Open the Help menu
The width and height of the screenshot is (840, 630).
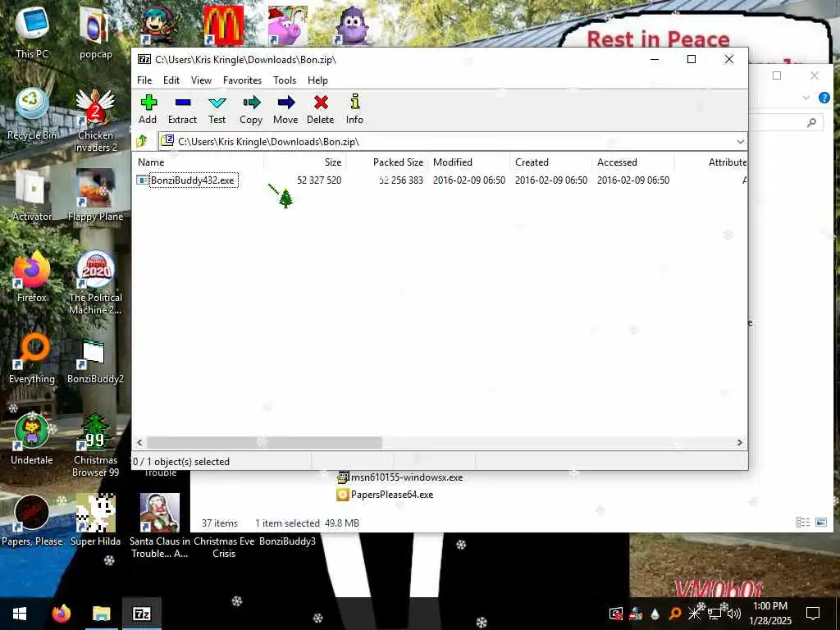[317, 80]
